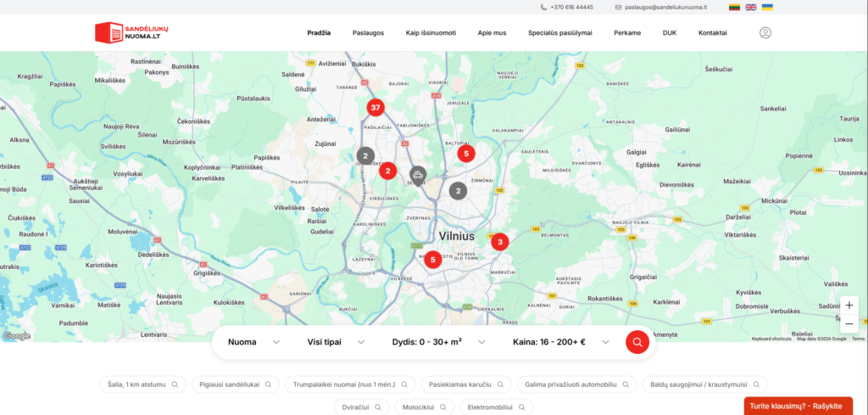Viewport: 868px width, 415px height.
Task: Open Apie mus page
Action: click(492, 33)
